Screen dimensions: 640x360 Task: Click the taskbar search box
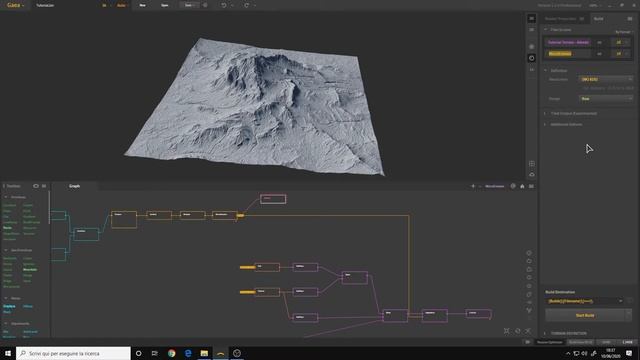tap(73, 353)
